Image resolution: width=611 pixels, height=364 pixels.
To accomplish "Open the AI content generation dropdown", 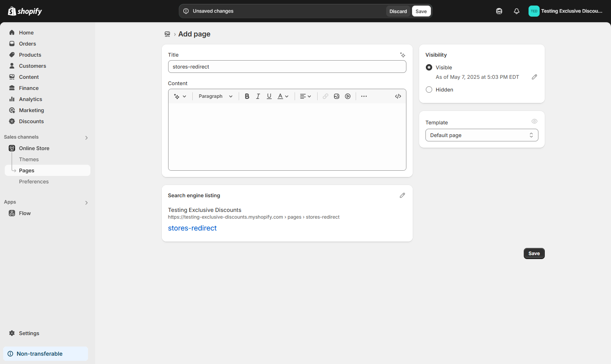I will click(180, 96).
